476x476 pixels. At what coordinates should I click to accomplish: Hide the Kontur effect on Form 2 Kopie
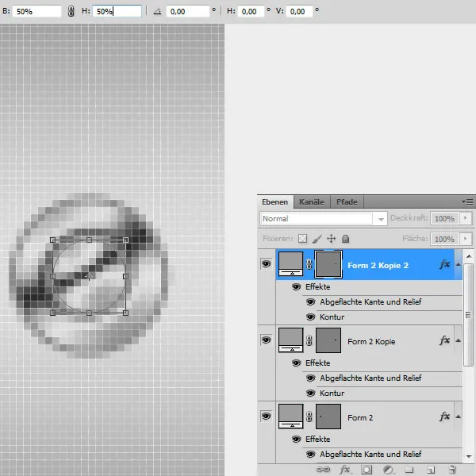(x=311, y=393)
